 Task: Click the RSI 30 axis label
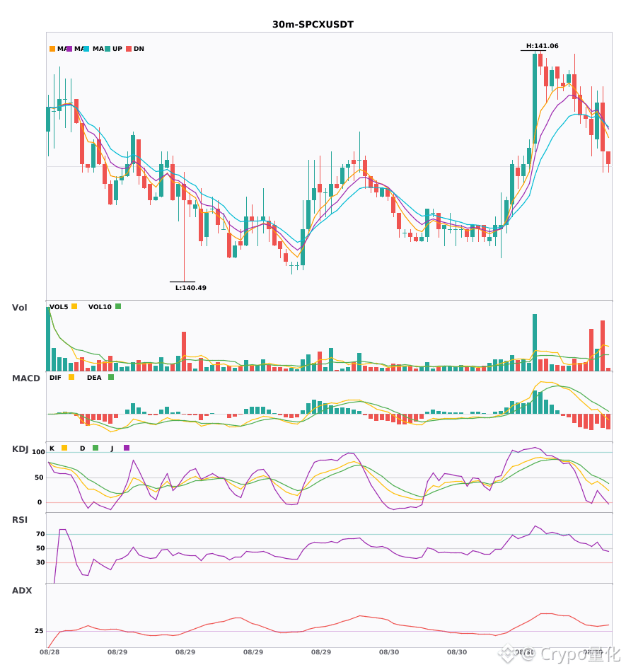pos(40,562)
